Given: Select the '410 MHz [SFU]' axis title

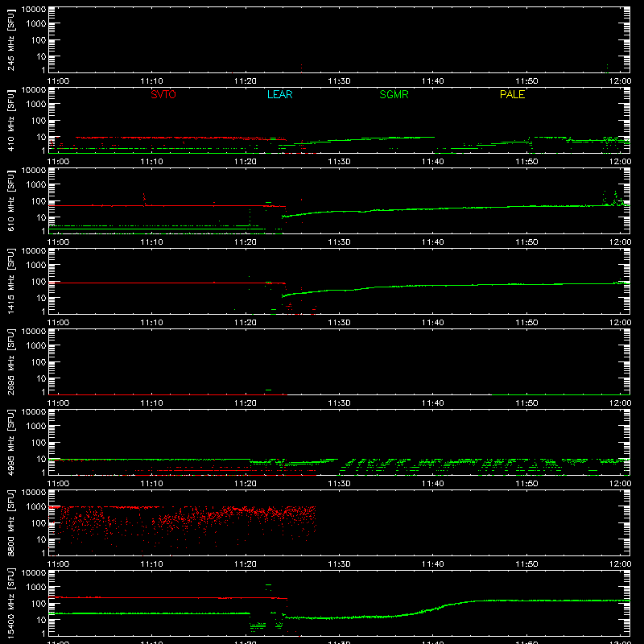Looking at the screenshot, I should coord(10,120).
